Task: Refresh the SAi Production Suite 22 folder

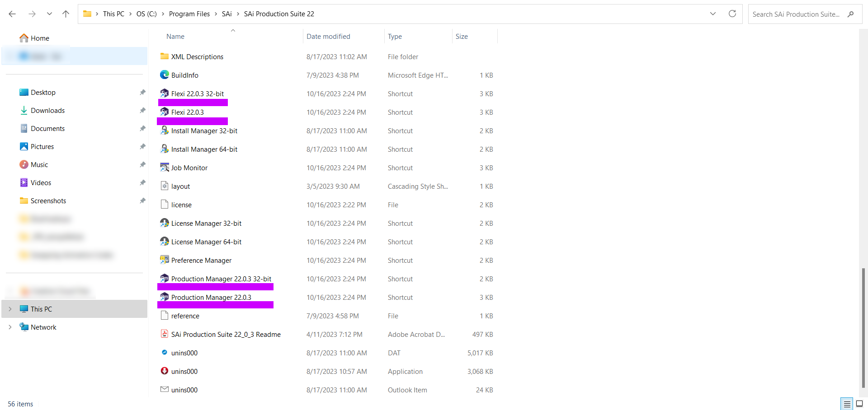Action: point(732,14)
